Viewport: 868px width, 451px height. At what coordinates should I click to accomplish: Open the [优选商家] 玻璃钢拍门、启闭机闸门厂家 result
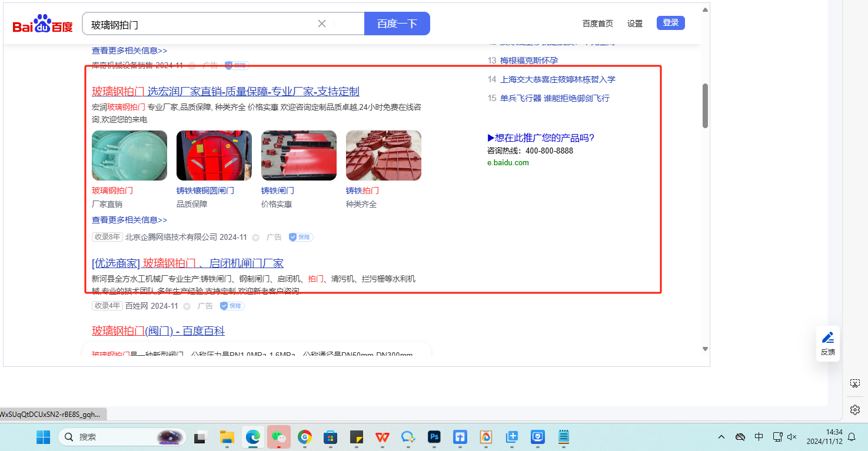(x=188, y=263)
